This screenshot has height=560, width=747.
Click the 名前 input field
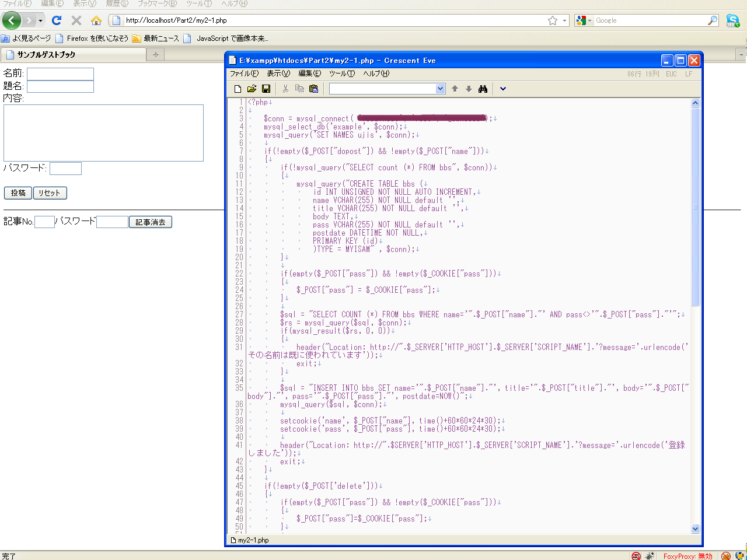pos(60,74)
